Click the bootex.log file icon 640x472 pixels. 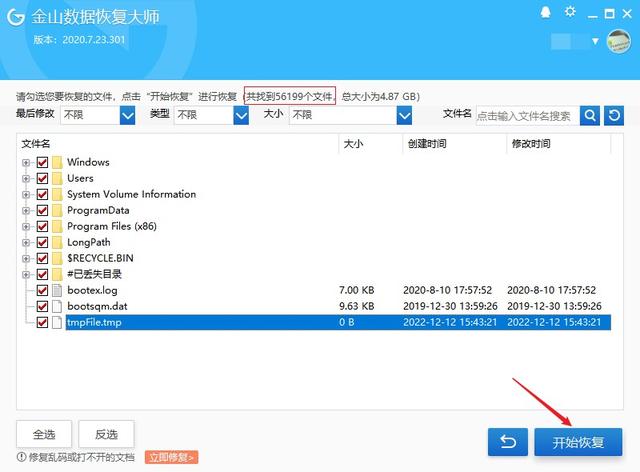(x=57, y=290)
